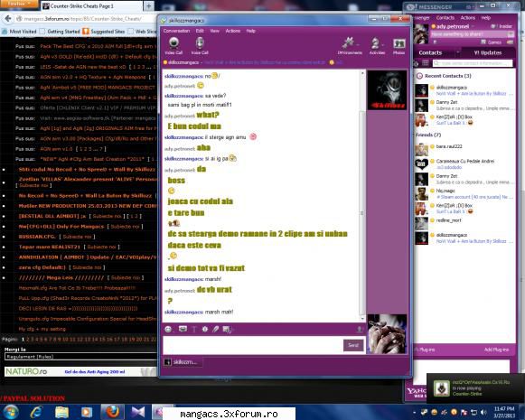The width and height of the screenshot is (525, 420).
Task: Expand the Contacts tab dropdown arrow
Action: click(x=457, y=52)
